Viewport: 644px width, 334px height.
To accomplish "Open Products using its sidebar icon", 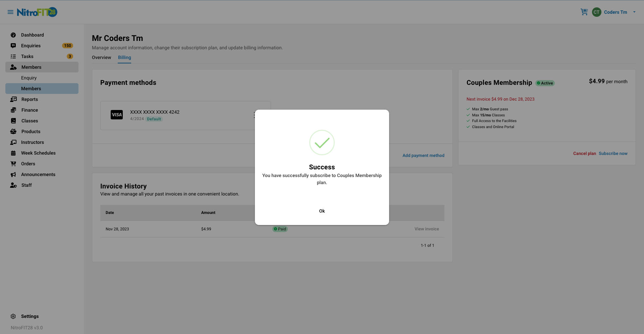I will click(13, 131).
